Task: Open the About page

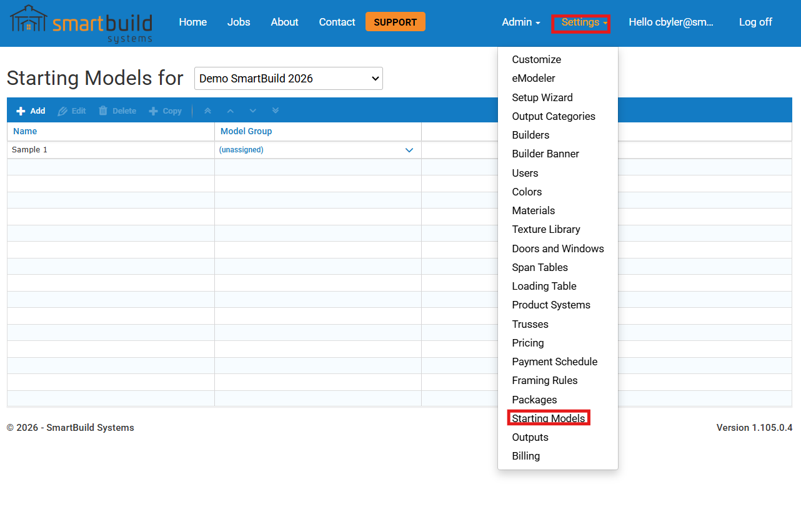Action: point(284,22)
